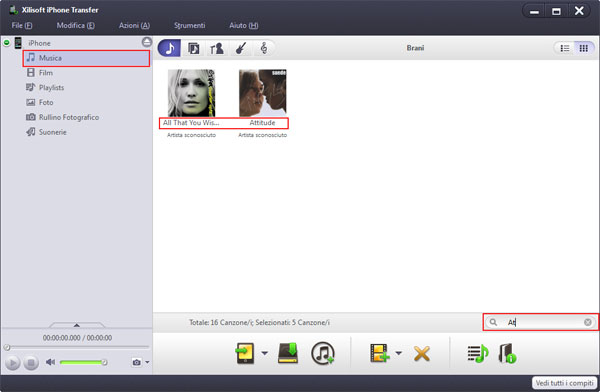Create a new playlist icon

click(478, 353)
